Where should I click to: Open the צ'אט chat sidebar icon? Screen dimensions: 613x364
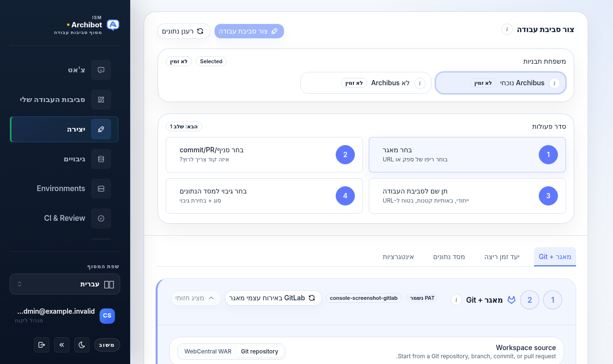coord(101,70)
